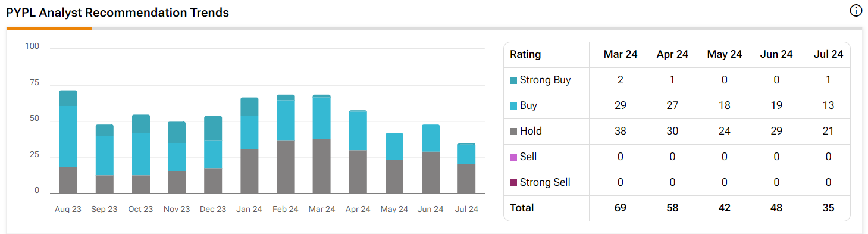The width and height of the screenshot is (868, 234).
Task: Click the 100 y-axis label
Action: [32, 46]
